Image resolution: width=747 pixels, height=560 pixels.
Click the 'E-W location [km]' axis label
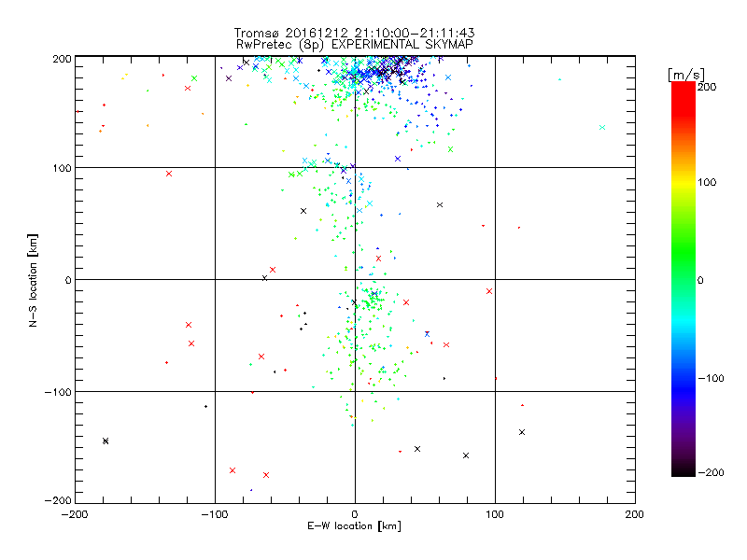354,526
